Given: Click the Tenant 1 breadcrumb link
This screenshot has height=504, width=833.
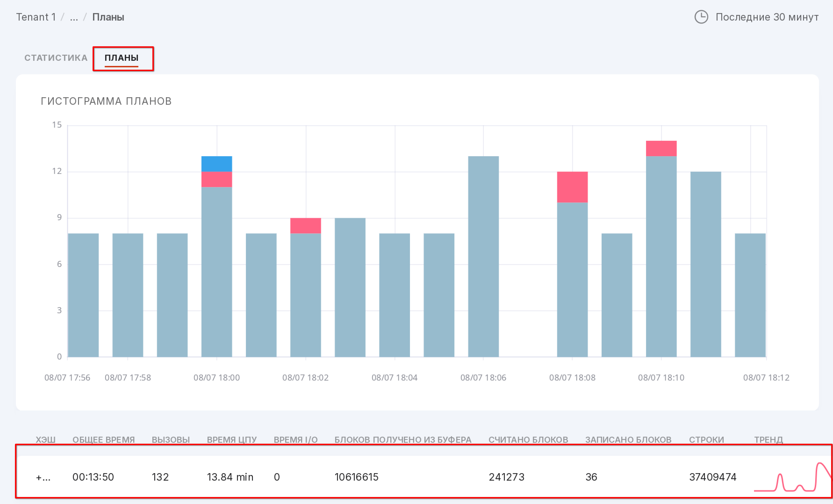Looking at the screenshot, I should (x=36, y=17).
